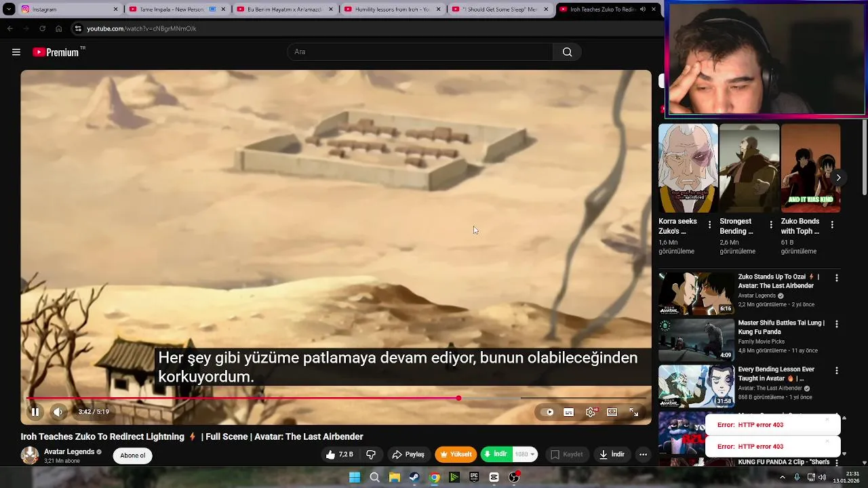This screenshot has height=488, width=868.
Task: Open Avatar Legends channel avatar
Action: coord(30,455)
